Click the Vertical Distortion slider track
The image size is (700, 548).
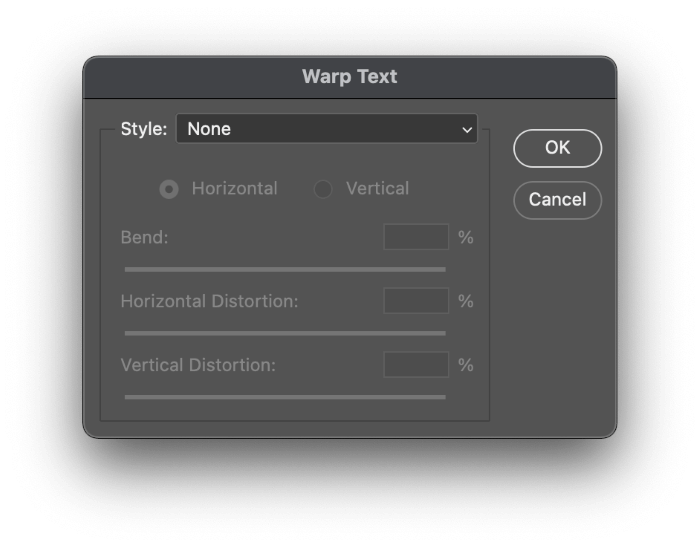coord(285,397)
